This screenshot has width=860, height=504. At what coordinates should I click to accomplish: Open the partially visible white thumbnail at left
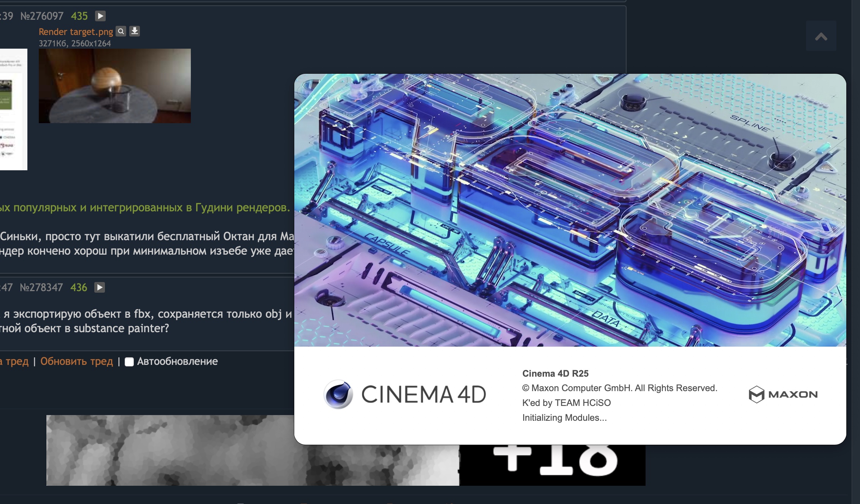(13, 109)
